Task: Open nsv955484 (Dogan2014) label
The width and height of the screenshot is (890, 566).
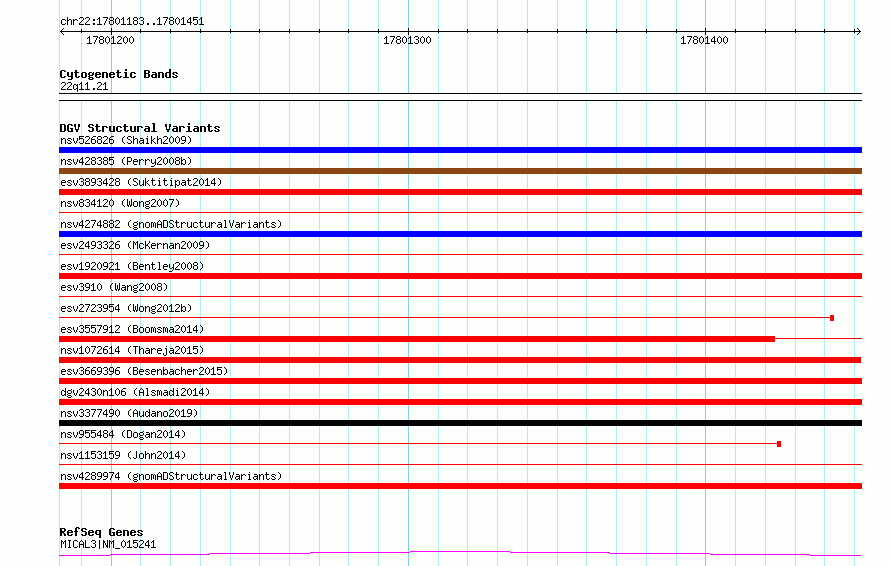Action: (123, 434)
